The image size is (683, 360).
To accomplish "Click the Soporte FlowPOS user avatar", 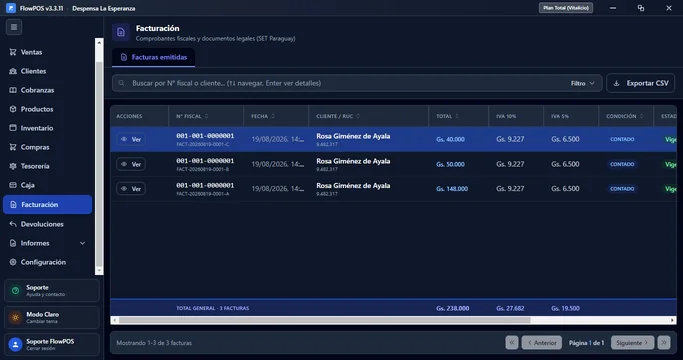I will [15, 344].
